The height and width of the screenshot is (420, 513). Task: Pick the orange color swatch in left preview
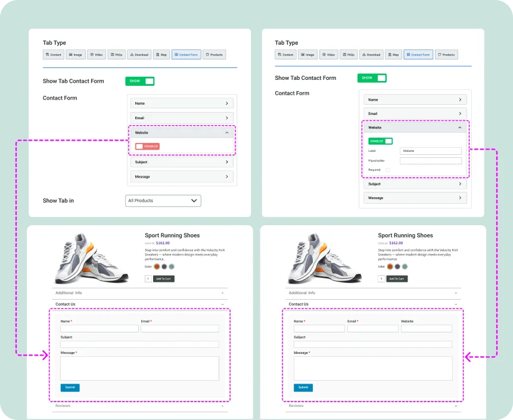[x=157, y=267]
